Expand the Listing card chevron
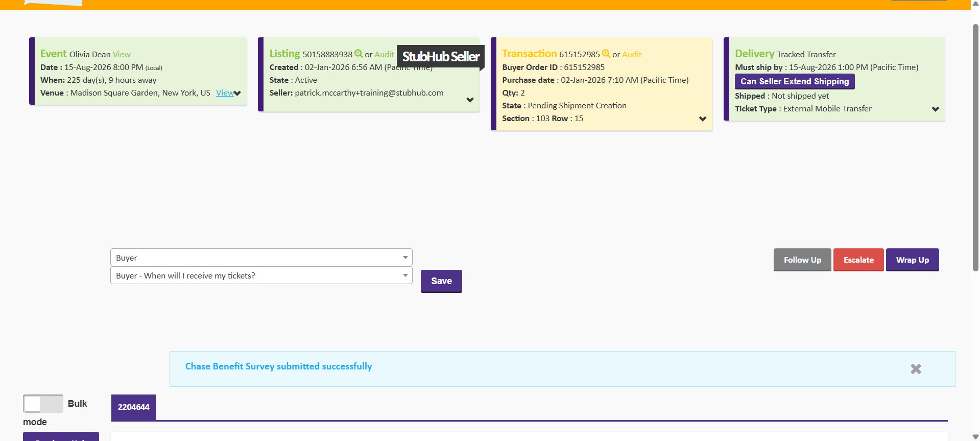The width and height of the screenshot is (980, 441). 470,100
